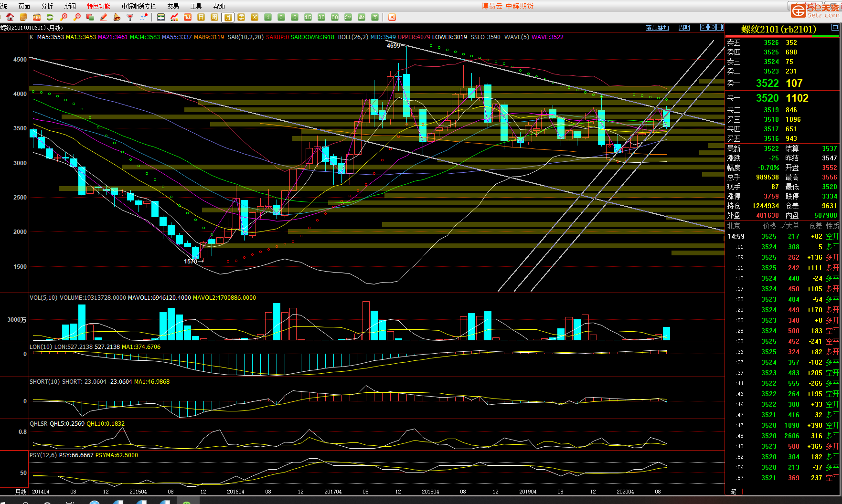Screen dimensions: 842x504
Task: Click the previous contract left arrow button
Action: click(x=704, y=27)
